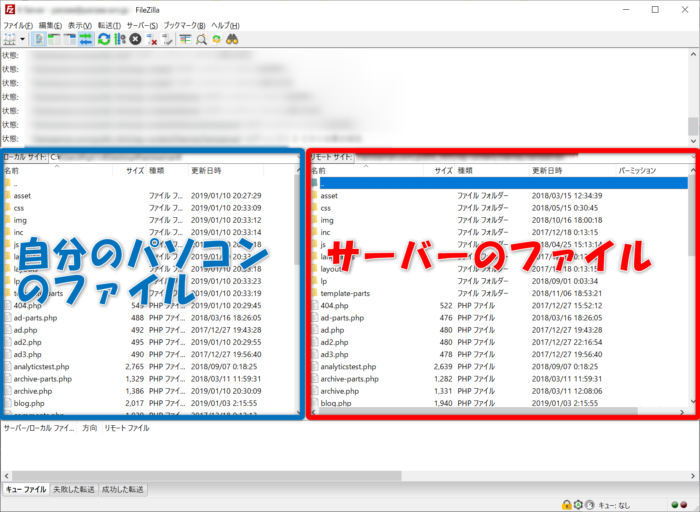Cancel current operation with the X icon

tap(136, 39)
